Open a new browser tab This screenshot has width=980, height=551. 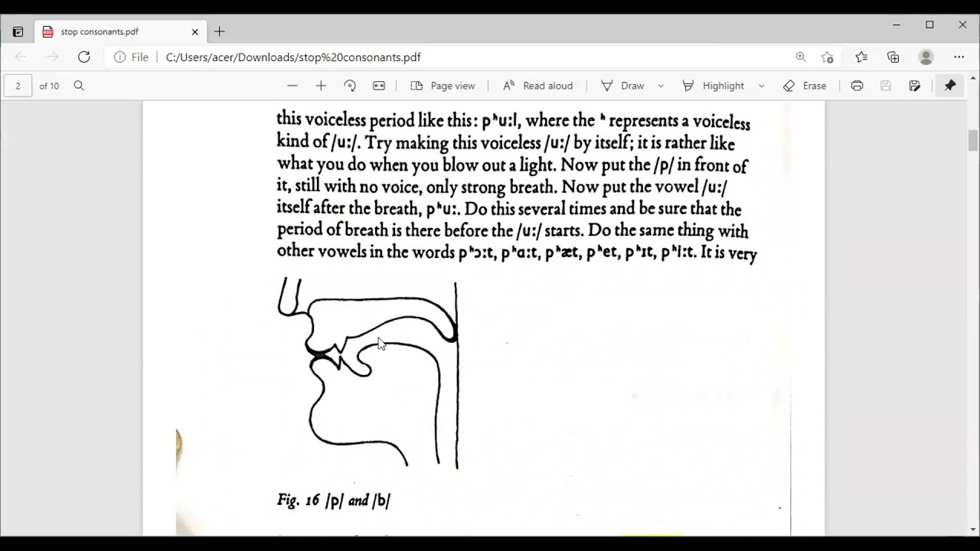click(220, 31)
